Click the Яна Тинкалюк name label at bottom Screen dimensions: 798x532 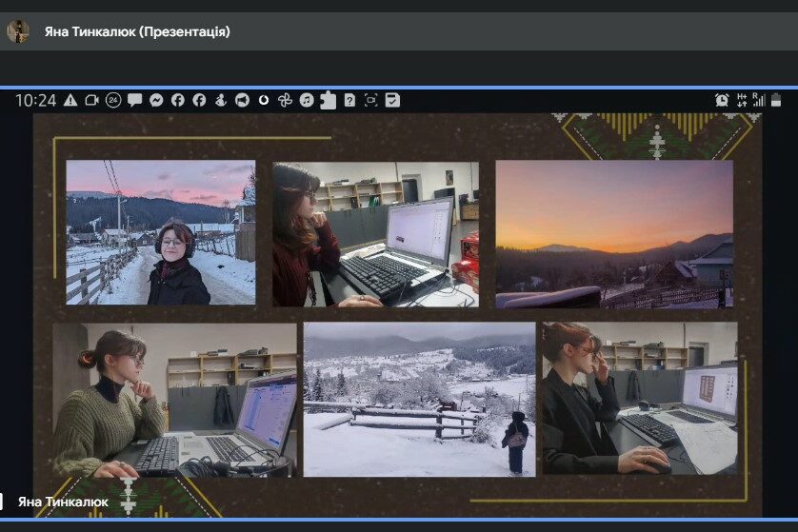(x=63, y=502)
